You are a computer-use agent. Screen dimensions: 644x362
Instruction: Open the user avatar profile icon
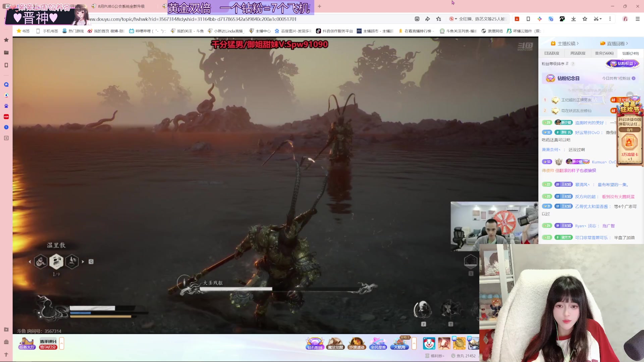click(x=625, y=19)
